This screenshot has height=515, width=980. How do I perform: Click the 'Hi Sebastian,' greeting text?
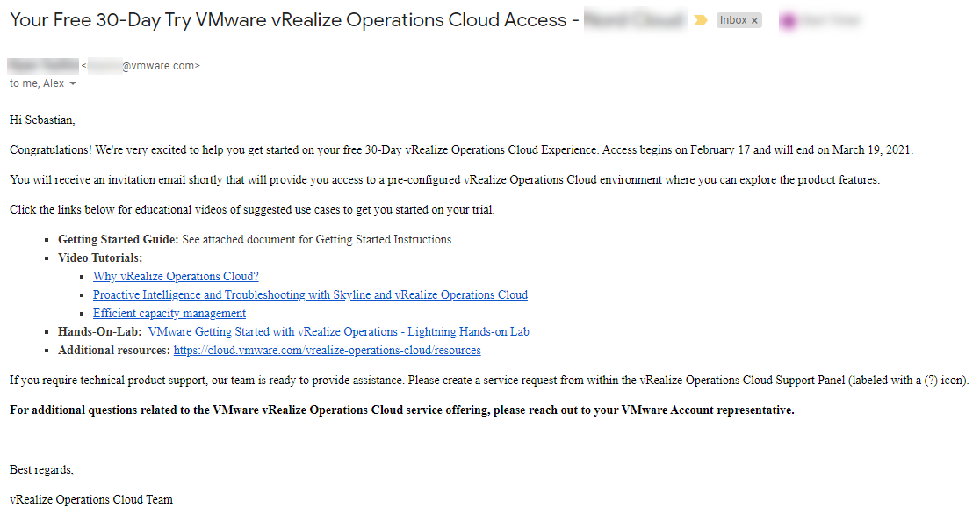42,120
